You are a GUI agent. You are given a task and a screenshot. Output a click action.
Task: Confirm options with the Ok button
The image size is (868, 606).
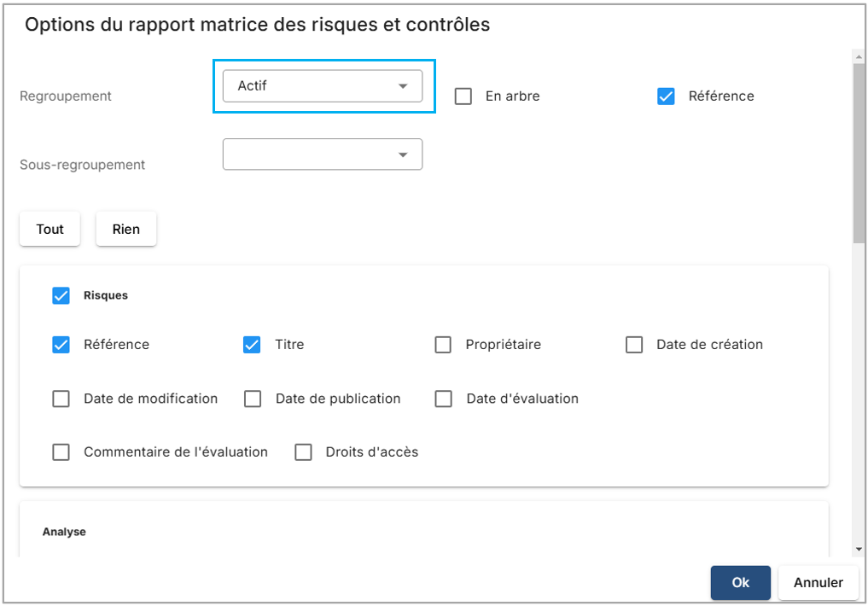point(740,582)
